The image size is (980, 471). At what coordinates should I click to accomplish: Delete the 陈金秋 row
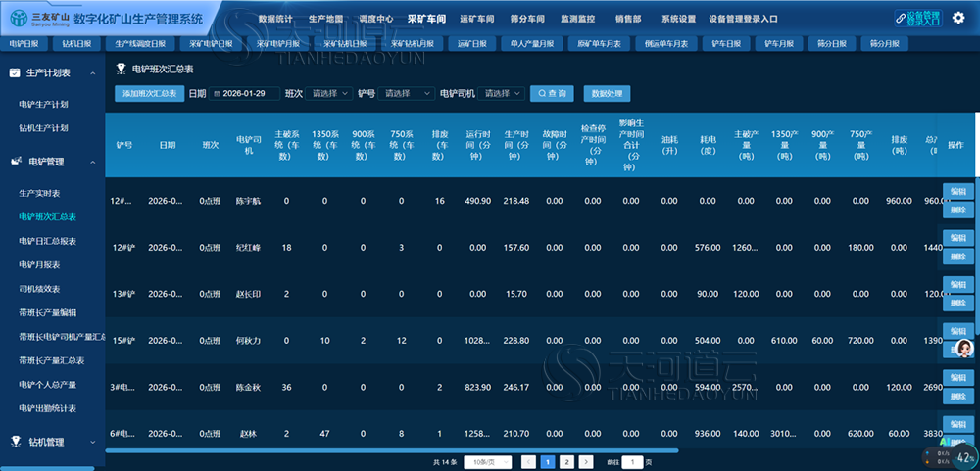957,396
